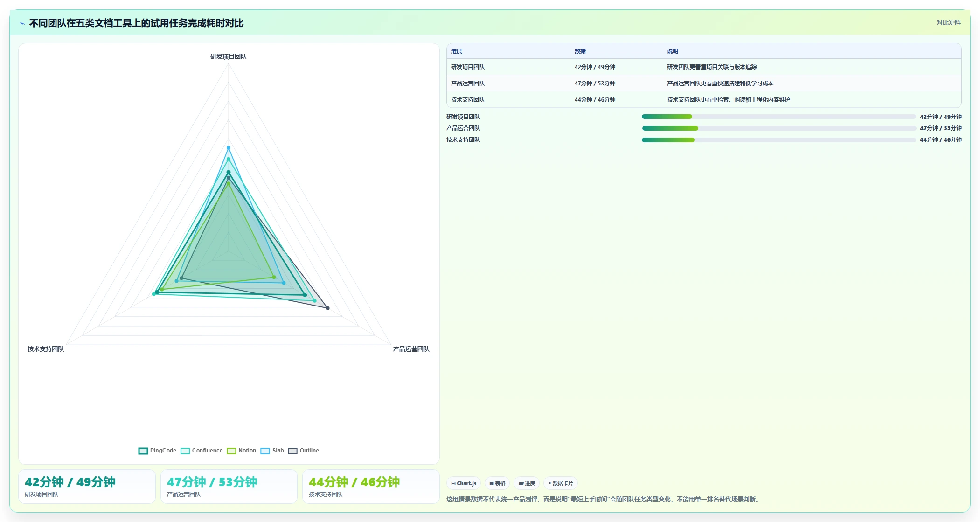Click the 进度 tag chip
Viewport: 980px width, 522px height.
coord(527,483)
